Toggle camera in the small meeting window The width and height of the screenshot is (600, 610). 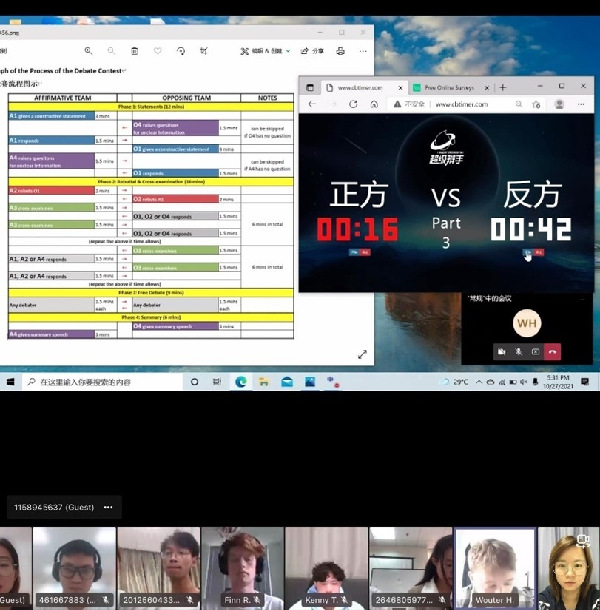point(499,351)
